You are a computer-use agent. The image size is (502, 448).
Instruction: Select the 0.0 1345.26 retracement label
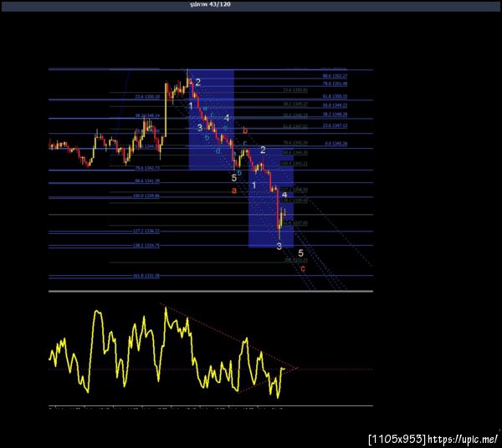click(336, 144)
